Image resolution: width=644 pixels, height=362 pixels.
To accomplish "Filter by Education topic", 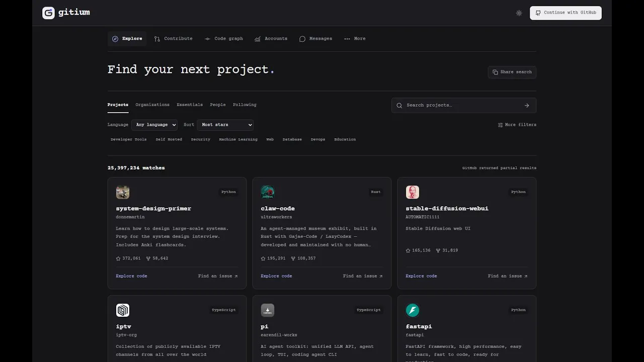I will pos(345,139).
